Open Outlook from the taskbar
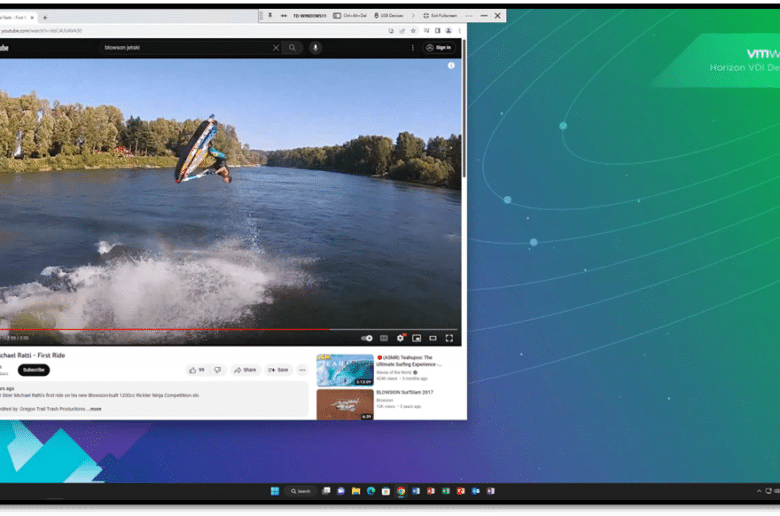 point(476,491)
